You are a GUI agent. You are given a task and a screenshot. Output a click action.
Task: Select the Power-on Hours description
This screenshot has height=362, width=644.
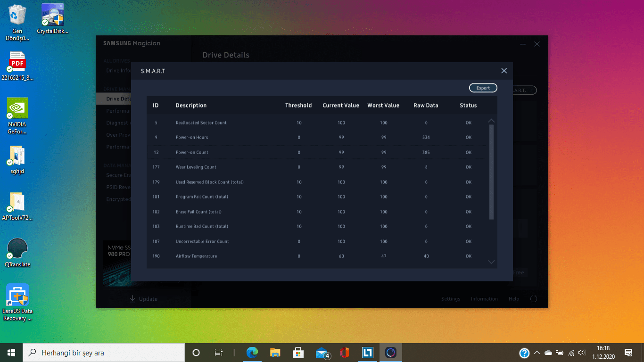[x=192, y=138]
